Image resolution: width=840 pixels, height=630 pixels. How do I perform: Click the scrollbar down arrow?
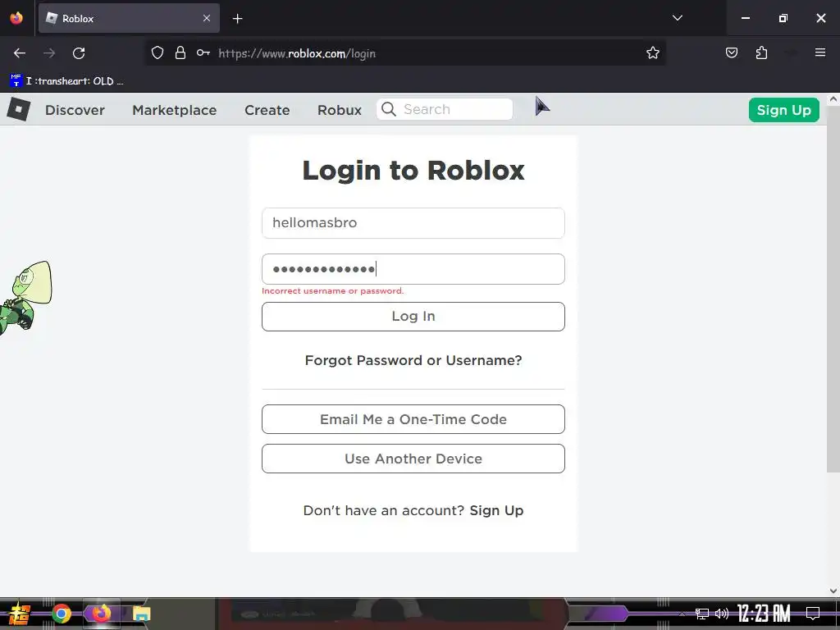(x=833, y=591)
